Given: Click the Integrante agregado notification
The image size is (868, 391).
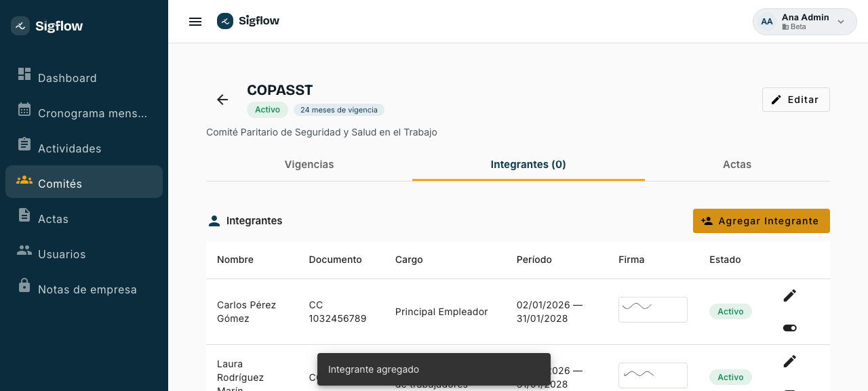Looking at the screenshot, I should [x=434, y=369].
